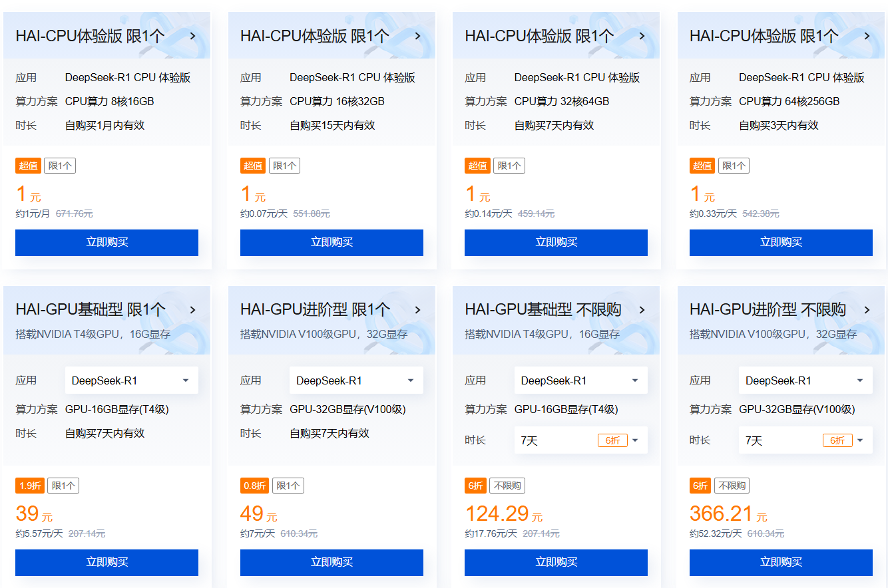Viewport: 888px width, 588px height.
Task: Open the chevron beside HAI-GPU进阶型 不限购
Action: click(x=867, y=310)
